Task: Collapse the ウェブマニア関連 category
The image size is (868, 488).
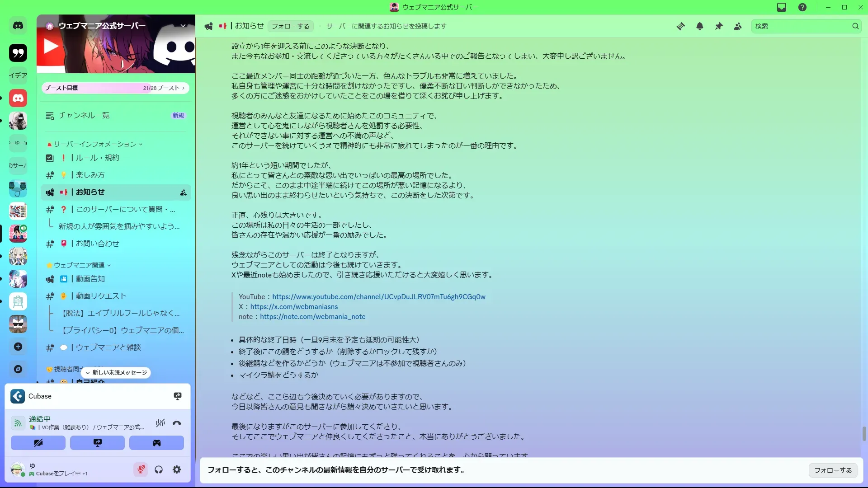Action: pos(79,265)
